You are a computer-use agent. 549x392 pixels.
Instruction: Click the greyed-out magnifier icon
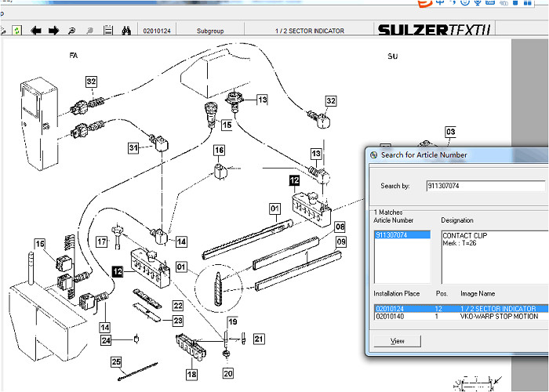tap(90, 31)
